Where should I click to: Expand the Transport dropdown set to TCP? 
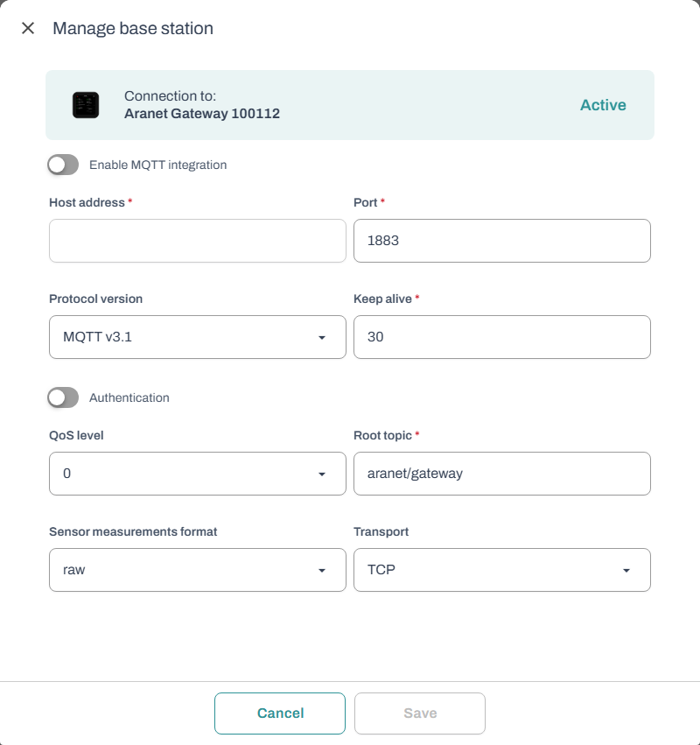pos(501,570)
